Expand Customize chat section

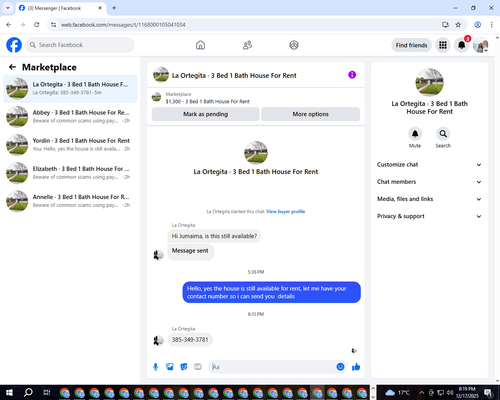point(429,165)
